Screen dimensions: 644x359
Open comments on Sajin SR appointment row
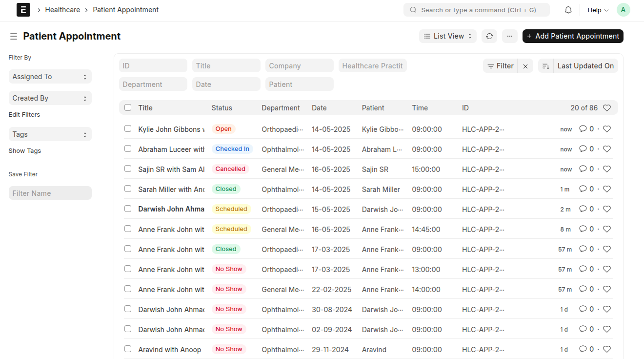pos(586,169)
